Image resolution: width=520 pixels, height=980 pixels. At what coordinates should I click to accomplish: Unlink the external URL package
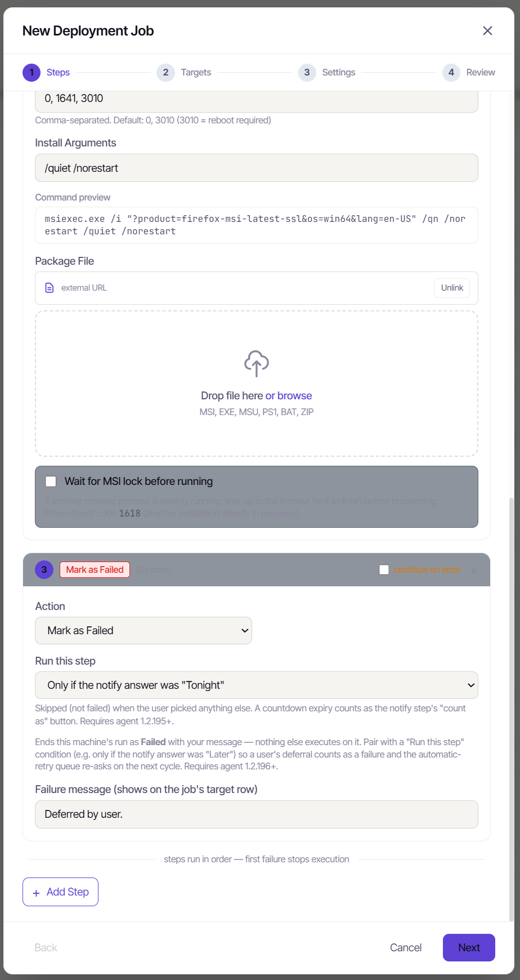(x=452, y=288)
